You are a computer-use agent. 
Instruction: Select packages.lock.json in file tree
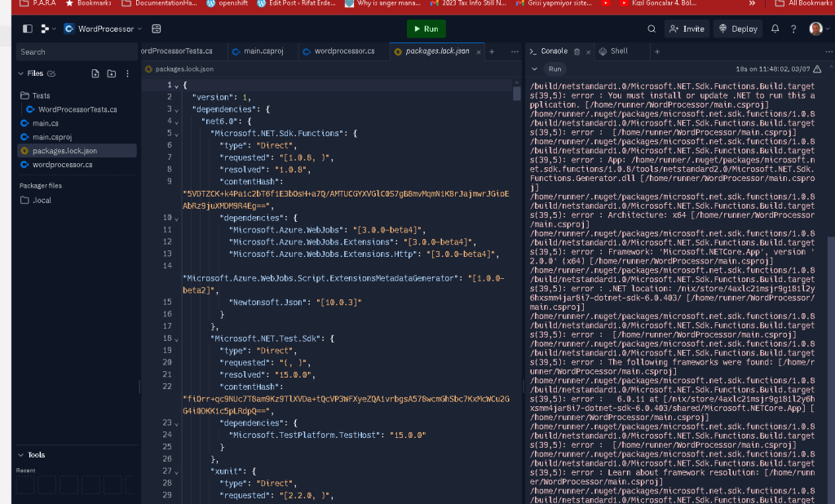pos(76,151)
